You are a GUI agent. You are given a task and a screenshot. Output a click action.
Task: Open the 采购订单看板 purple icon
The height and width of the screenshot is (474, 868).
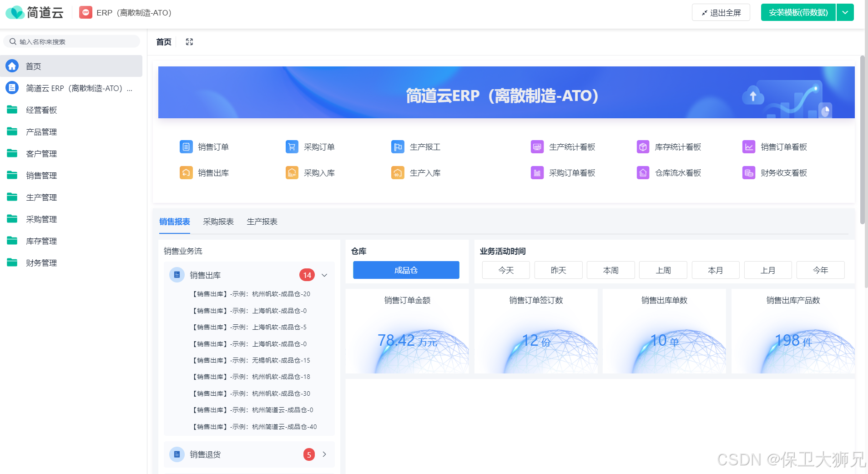pos(537,173)
